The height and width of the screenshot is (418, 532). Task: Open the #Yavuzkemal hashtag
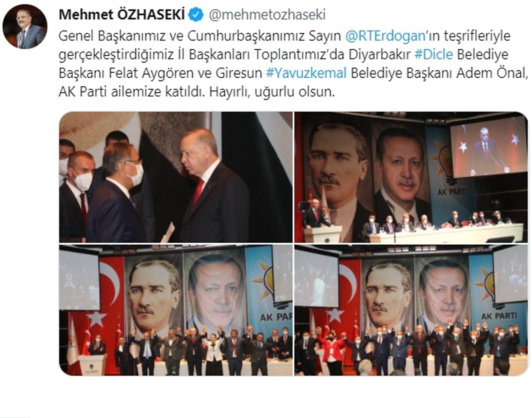tap(307, 73)
